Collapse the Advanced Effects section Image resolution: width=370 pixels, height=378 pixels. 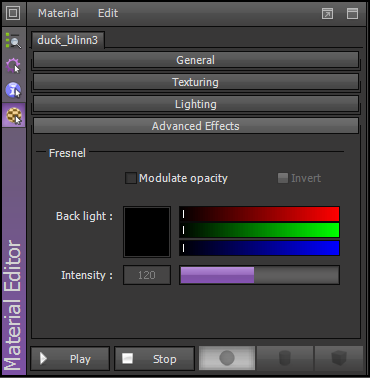[x=196, y=126]
